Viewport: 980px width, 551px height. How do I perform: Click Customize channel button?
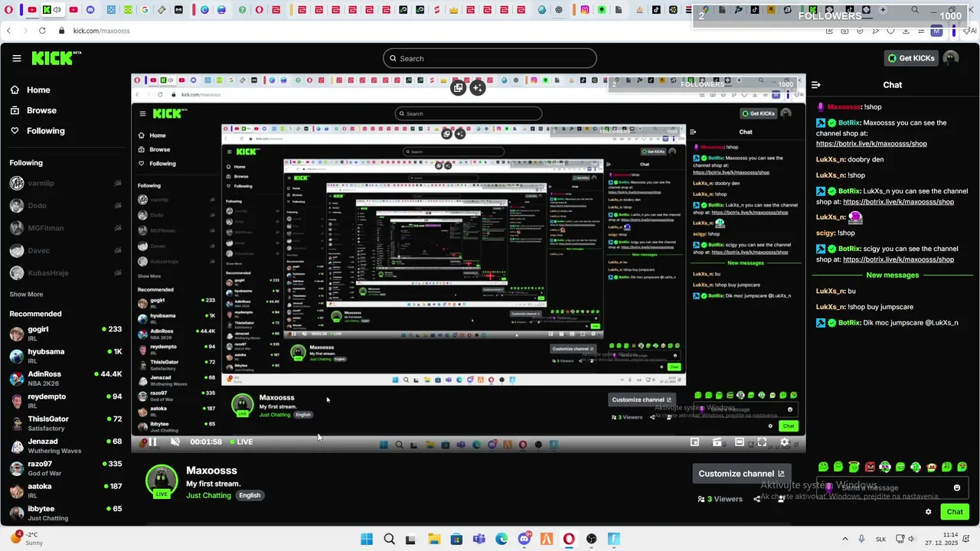click(741, 474)
